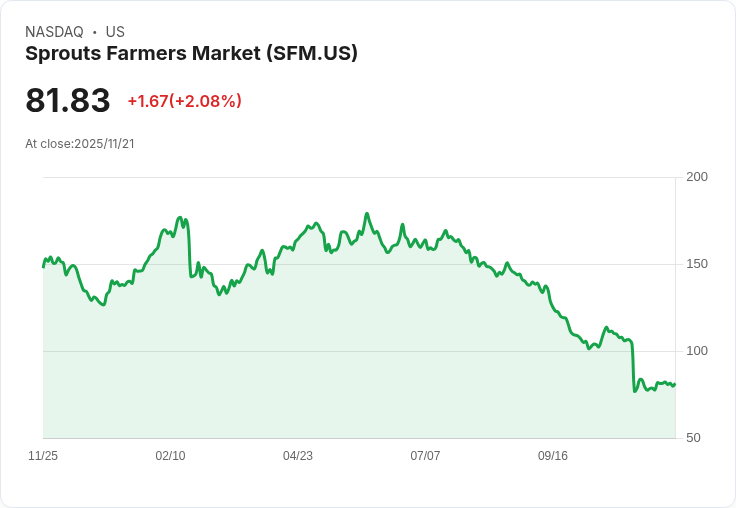Open the Sprouts Farmers Market (SFM.US) title
Image resolution: width=736 pixels, height=508 pixels.
click(x=191, y=53)
